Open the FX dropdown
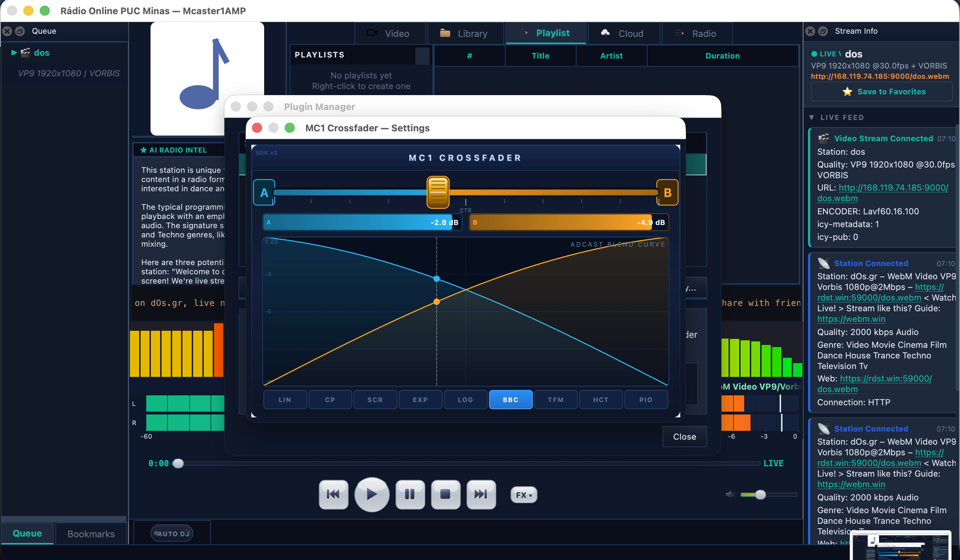This screenshot has width=960, height=560. point(523,494)
